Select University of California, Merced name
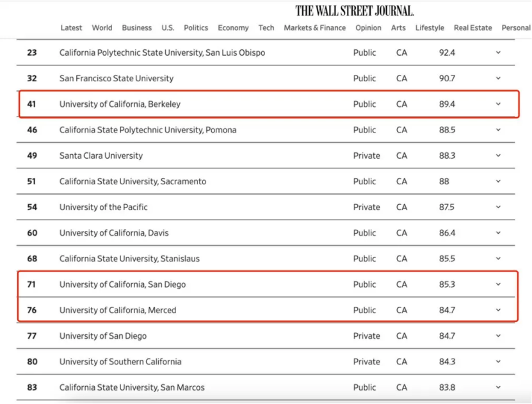The height and width of the screenshot is (404, 532). (118, 311)
